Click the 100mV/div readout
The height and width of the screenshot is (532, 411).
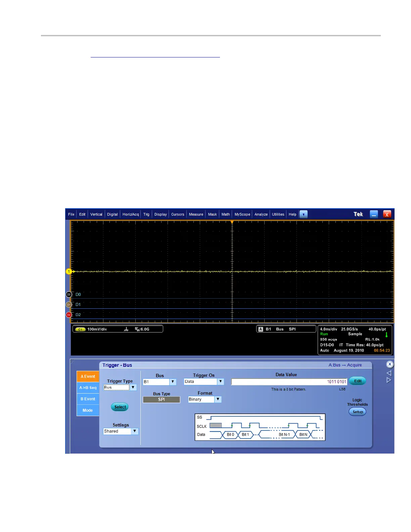97,329
